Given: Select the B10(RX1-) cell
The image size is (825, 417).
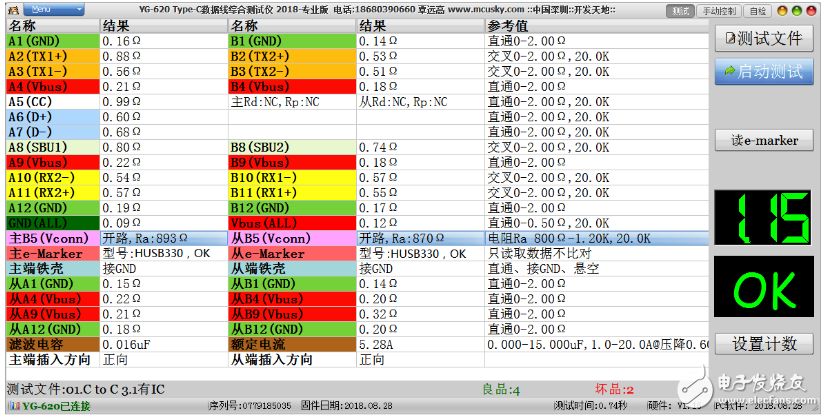Looking at the screenshot, I should click(292, 178).
